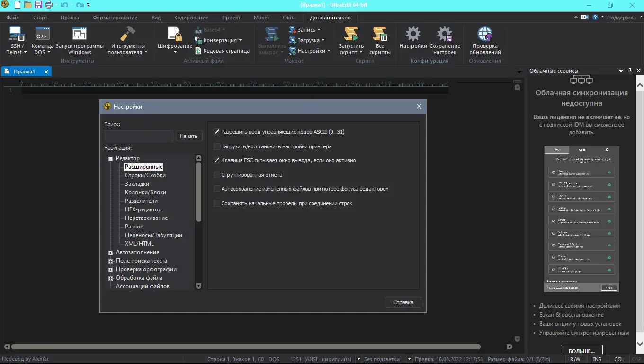Launch Запуск программы Windows
This screenshot has height=364, width=644.
coord(80,41)
